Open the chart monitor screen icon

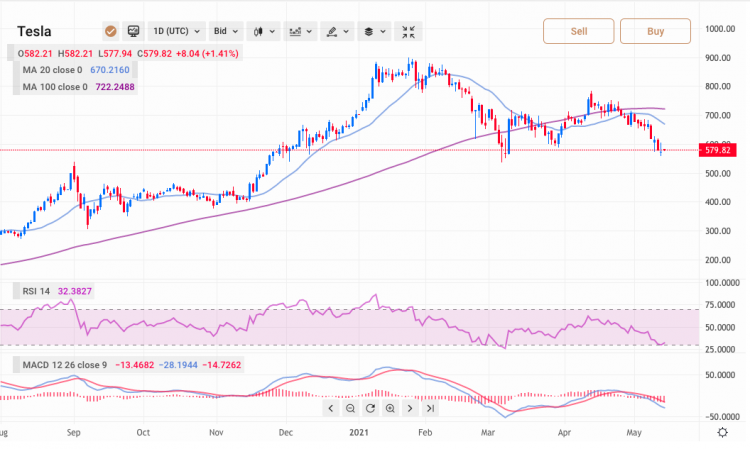(x=133, y=32)
